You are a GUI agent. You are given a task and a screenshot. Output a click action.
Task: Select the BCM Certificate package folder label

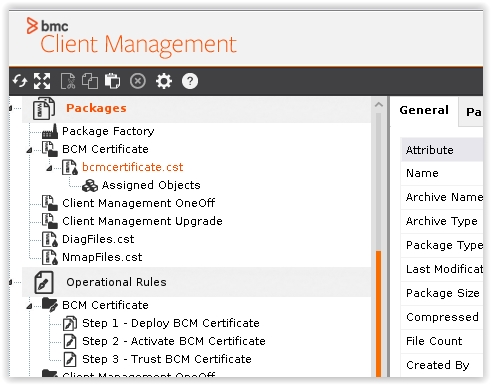pos(105,149)
